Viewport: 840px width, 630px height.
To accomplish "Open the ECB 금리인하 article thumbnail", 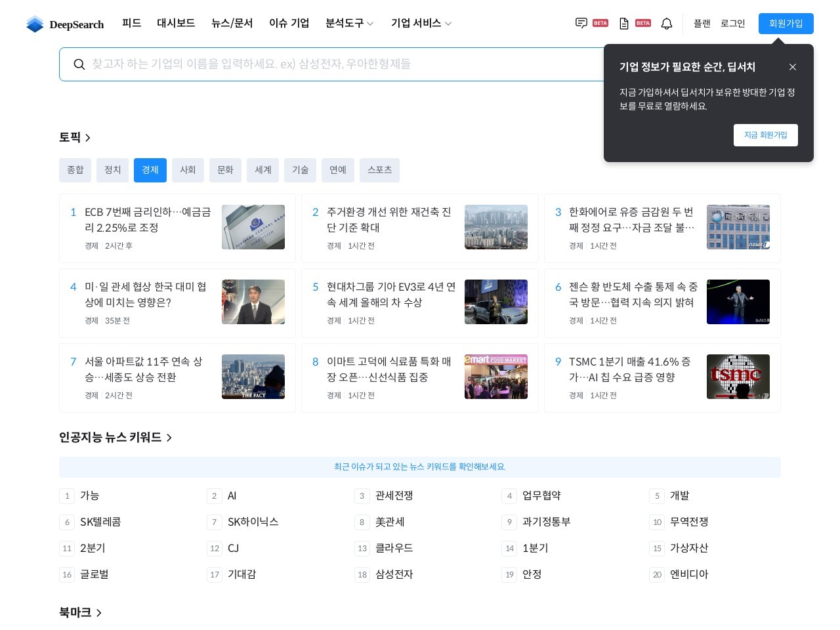I will 253,227.
